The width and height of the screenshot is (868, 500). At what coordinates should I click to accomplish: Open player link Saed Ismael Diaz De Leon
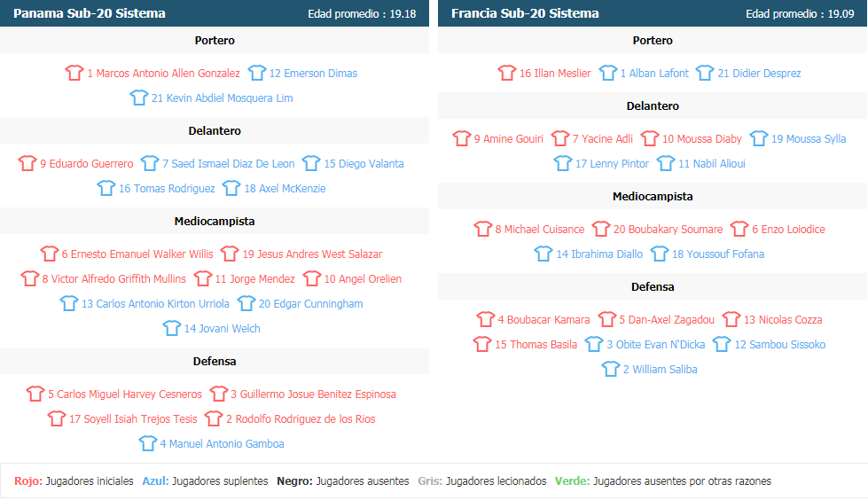coord(228,163)
